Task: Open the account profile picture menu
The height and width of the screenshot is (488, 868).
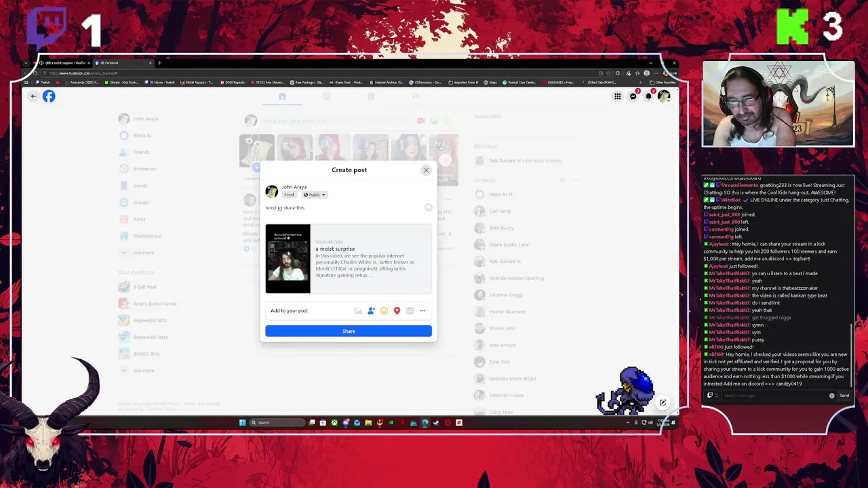Action: point(664,96)
